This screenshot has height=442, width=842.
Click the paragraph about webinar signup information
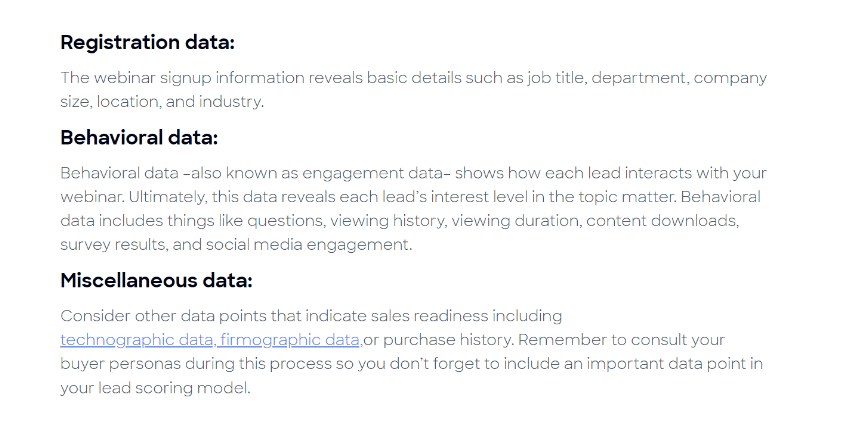(x=413, y=90)
